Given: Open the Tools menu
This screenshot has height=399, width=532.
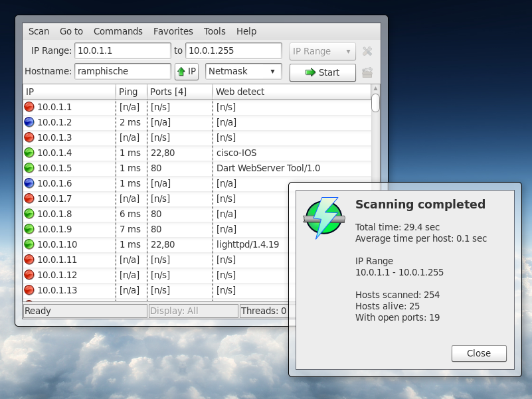Looking at the screenshot, I should point(215,31).
